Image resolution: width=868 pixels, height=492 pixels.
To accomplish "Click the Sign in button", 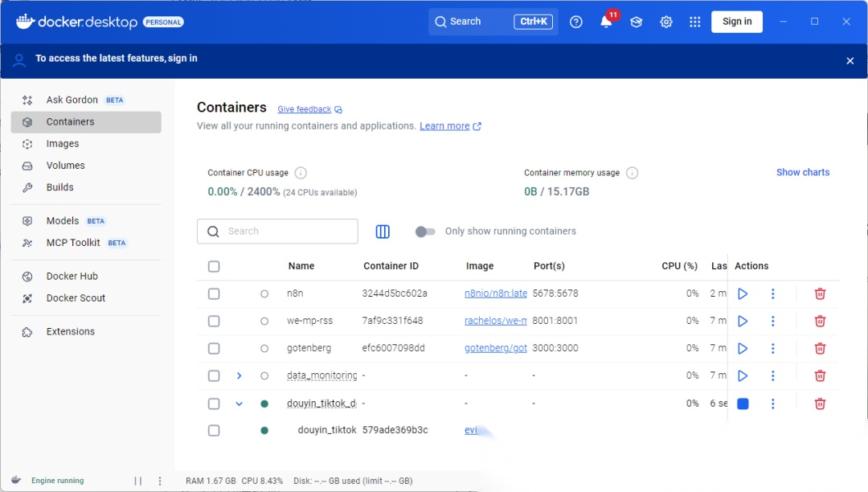I will point(737,22).
